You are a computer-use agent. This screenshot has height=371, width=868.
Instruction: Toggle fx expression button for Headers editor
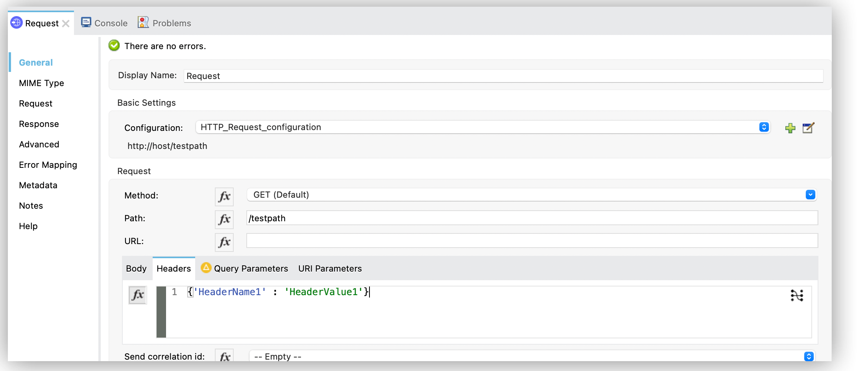click(x=138, y=295)
